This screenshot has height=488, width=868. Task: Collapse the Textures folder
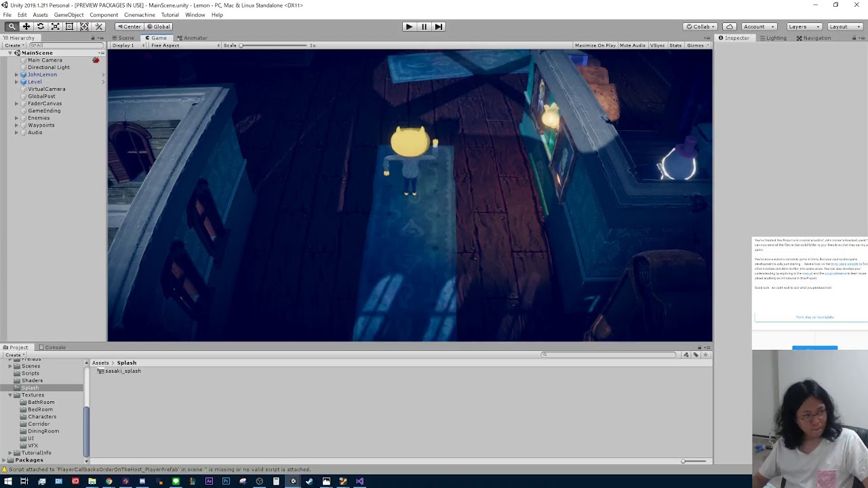point(10,395)
